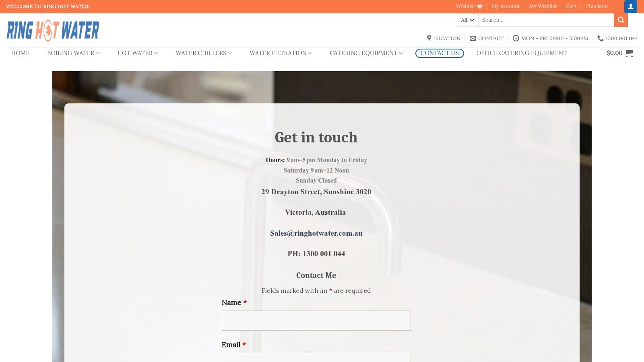Click the Sales@ringhotwater.com.au email link

316,233
